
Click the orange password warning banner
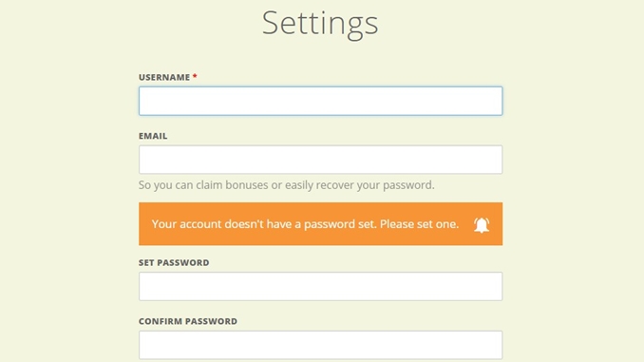(x=320, y=224)
